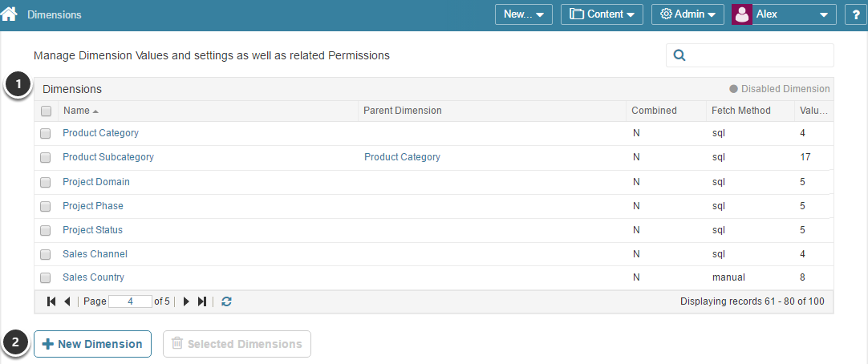This screenshot has width=868, height=364.
Task: Go to the previous page of records
Action: tap(67, 301)
